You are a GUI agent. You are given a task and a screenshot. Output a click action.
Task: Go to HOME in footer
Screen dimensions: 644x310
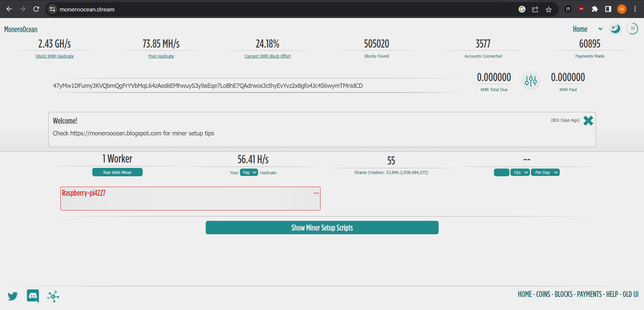pyautogui.click(x=525, y=294)
